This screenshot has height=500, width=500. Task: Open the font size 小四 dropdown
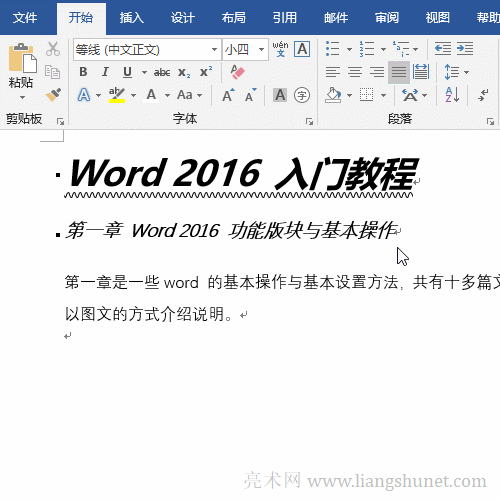(262, 50)
